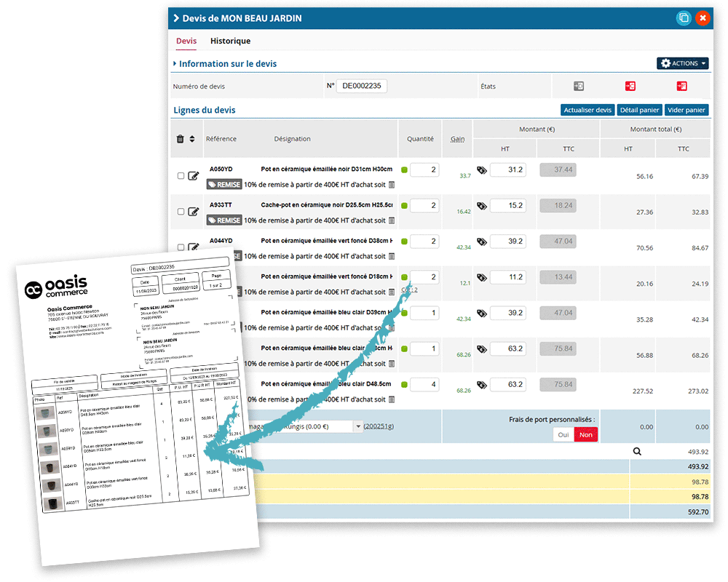Click the HT price field showing 15.2
728x582 pixels.
point(508,206)
